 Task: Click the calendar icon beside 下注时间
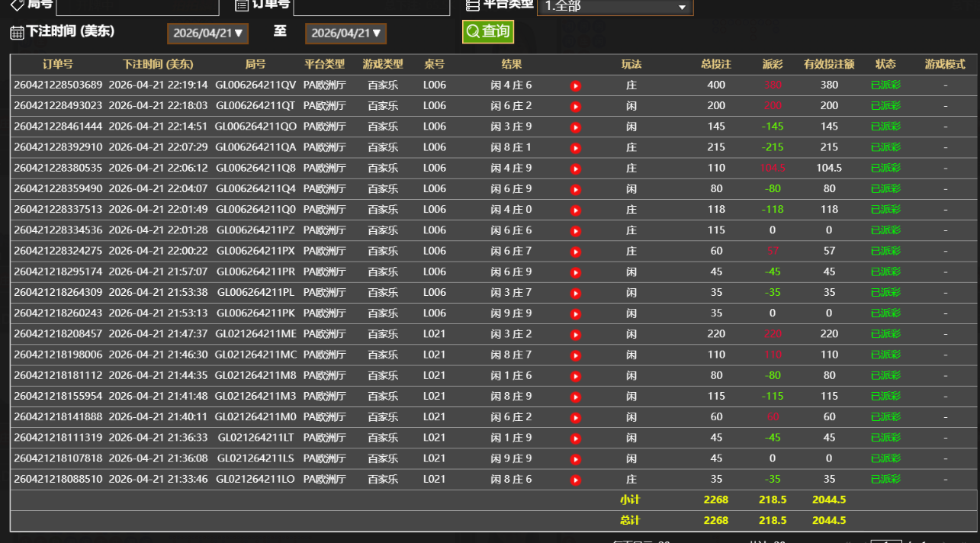[x=17, y=33]
